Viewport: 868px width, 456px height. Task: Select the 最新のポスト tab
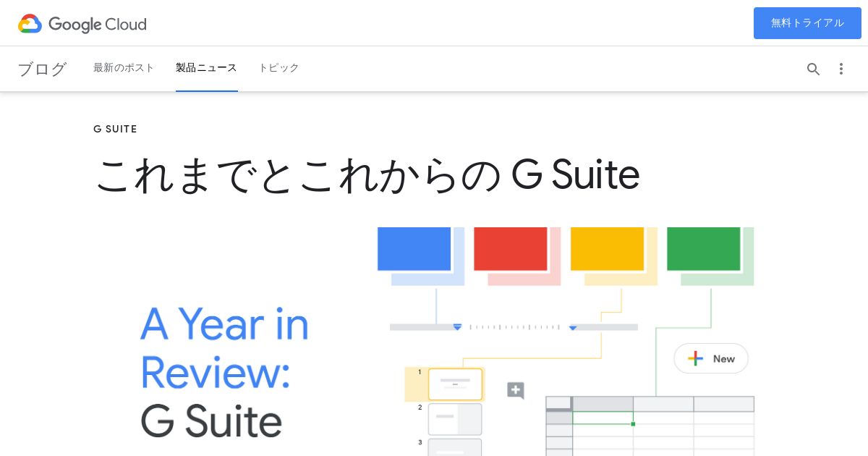click(124, 68)
